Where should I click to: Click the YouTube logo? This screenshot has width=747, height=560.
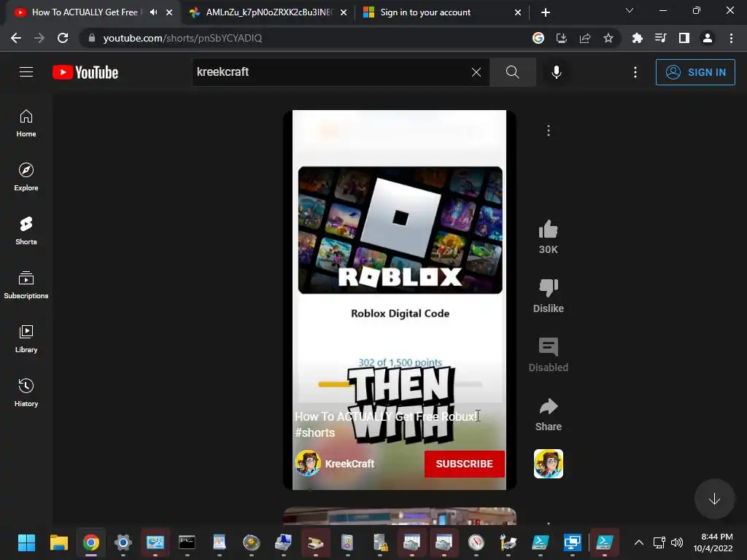85,72
